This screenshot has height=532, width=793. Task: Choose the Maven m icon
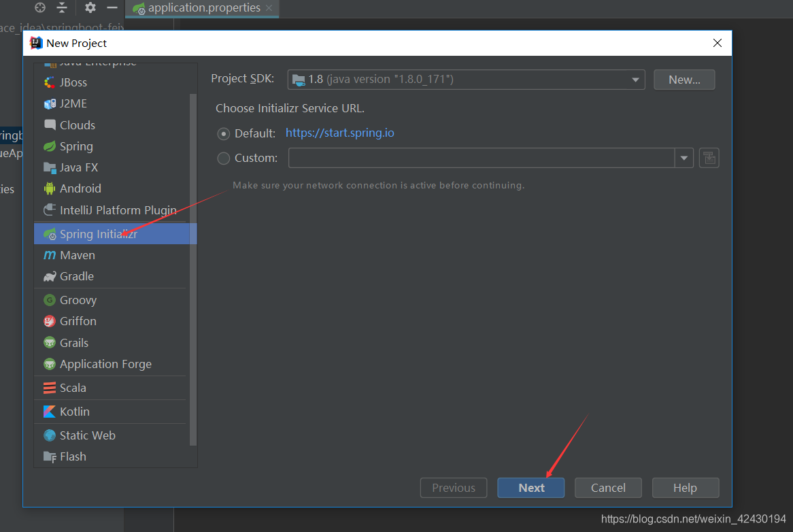point(50,255)
